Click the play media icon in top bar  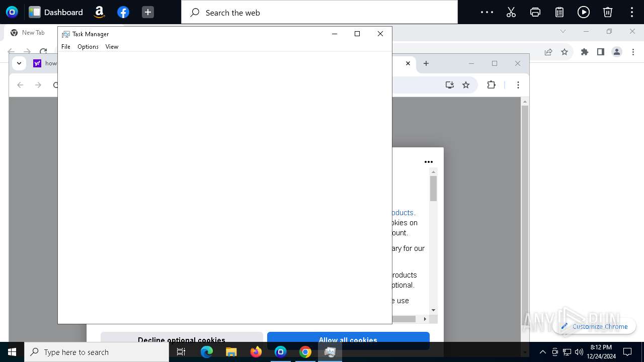pyautogui.click(x=584, y=12)
